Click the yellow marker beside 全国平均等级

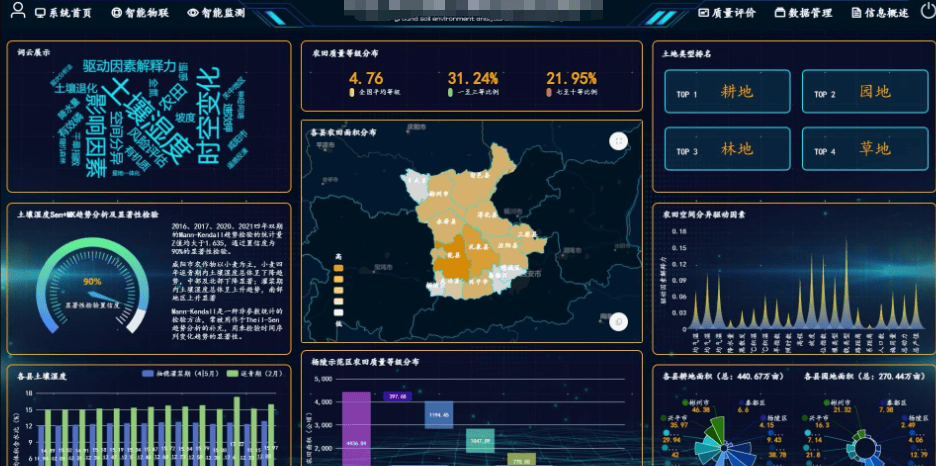pos(352,92)
